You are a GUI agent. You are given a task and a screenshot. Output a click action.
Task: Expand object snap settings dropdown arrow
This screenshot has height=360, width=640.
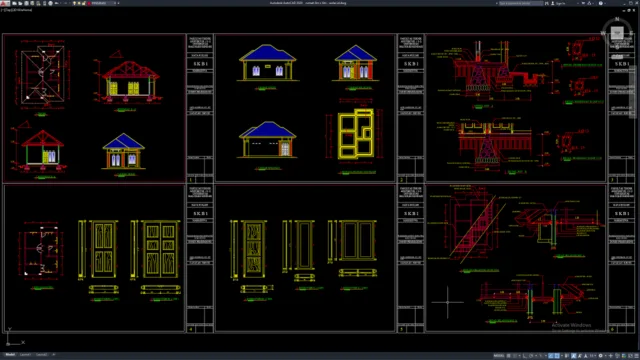point(562,356)
